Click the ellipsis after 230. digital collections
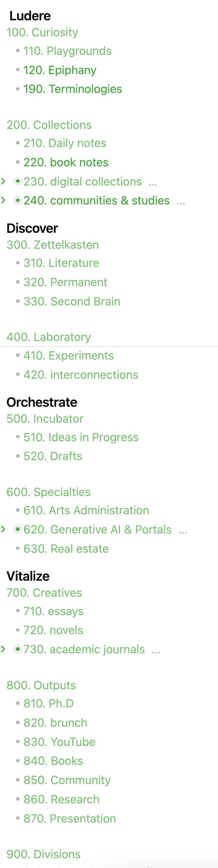218x868 pixels. coord(153,184)
